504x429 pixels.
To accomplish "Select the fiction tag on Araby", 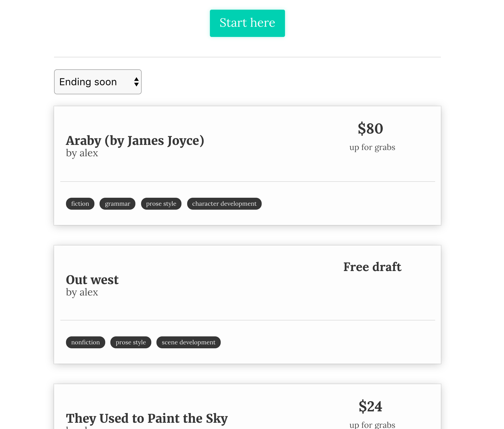I will click(x=80, y=204).
